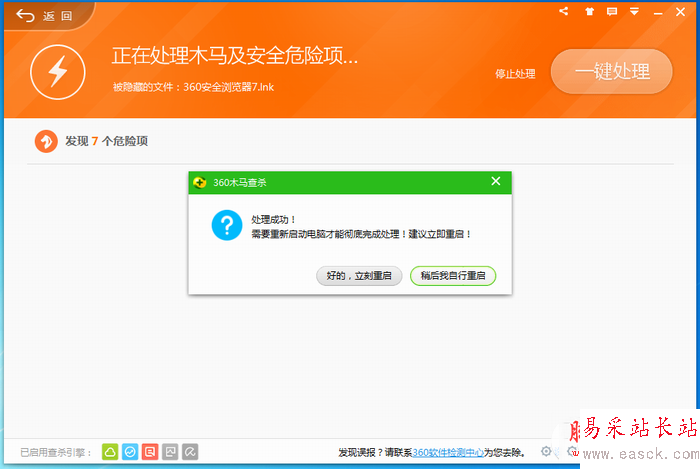
Task: Click the second gray disabled engine icon
Action: click(x=190, y=452)
